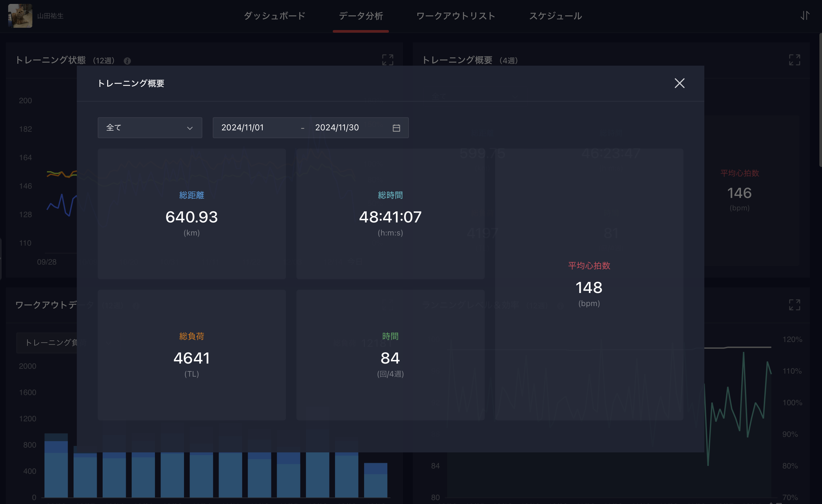Open the calendar icon in date range
Screen dimensions: 822x504
(396, 128)
